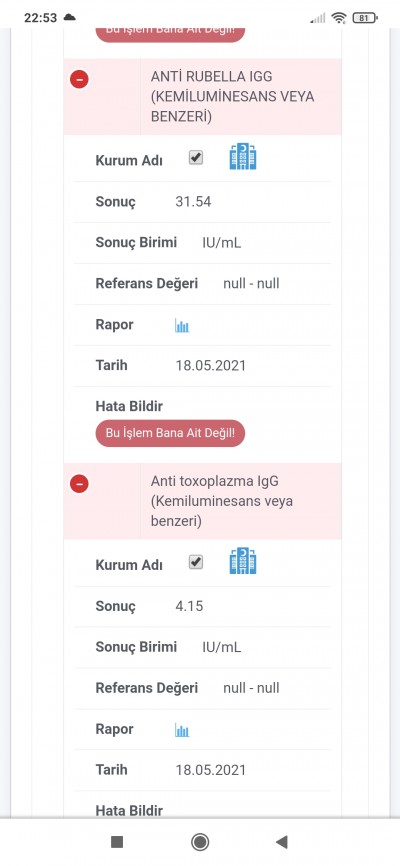Tap the partially visible red button at top
Screen dimensions: 400x866
(170, 33)
